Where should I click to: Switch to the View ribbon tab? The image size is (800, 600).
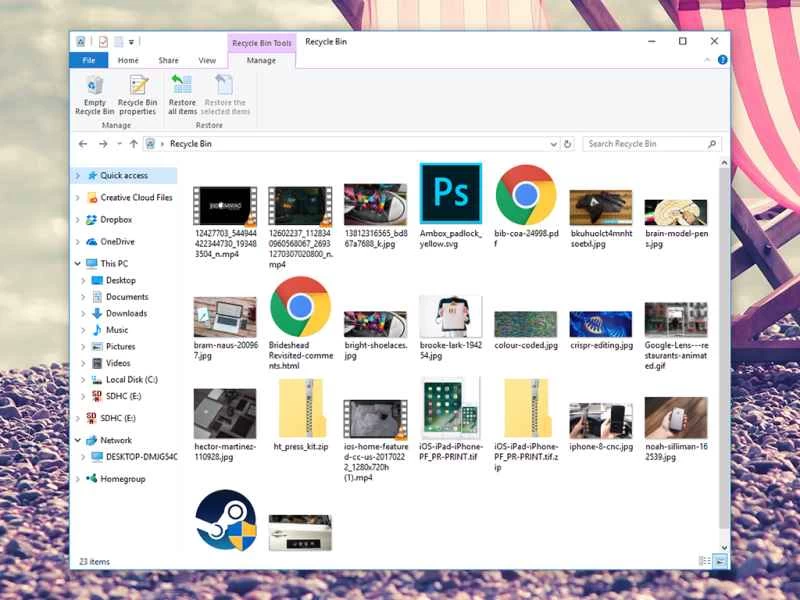[x=207, y=60]
